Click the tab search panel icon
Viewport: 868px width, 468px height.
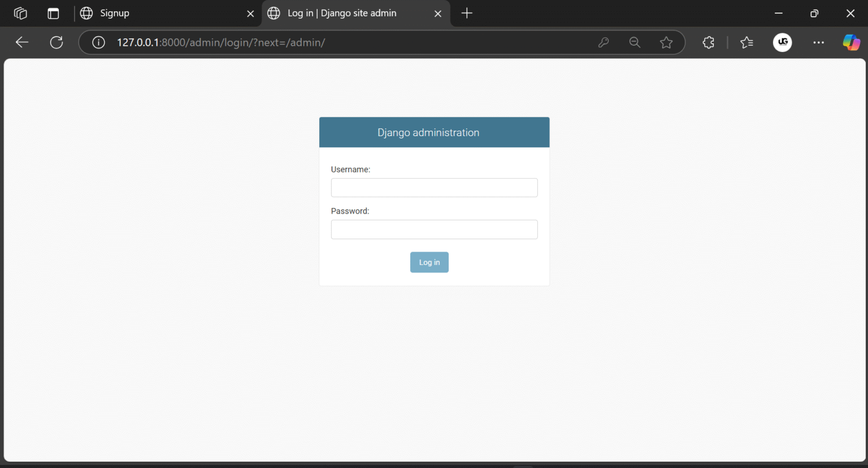pyautogui.click(x=53, y=12)
